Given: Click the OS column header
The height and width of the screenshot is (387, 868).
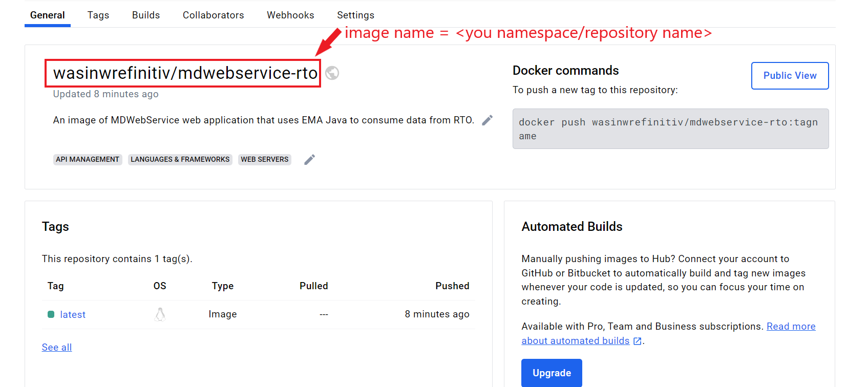Looking at the screenshot, I should pyautogui.click(x=160, y=286).
